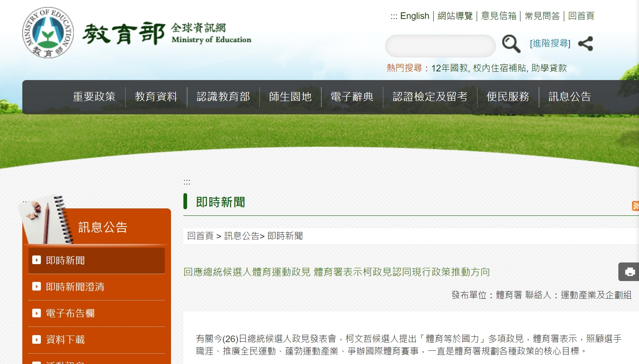Click the ::: accesskey marker beside English
Image resolution: width=639 pixels, height=364 pixels.
[394, 17]
